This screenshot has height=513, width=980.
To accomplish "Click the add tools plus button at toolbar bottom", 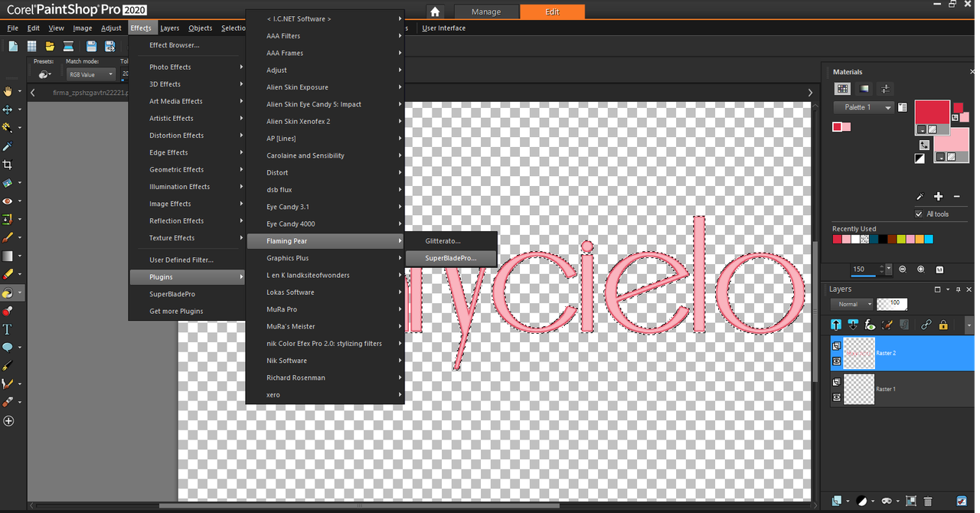I will tap(8, 421).
